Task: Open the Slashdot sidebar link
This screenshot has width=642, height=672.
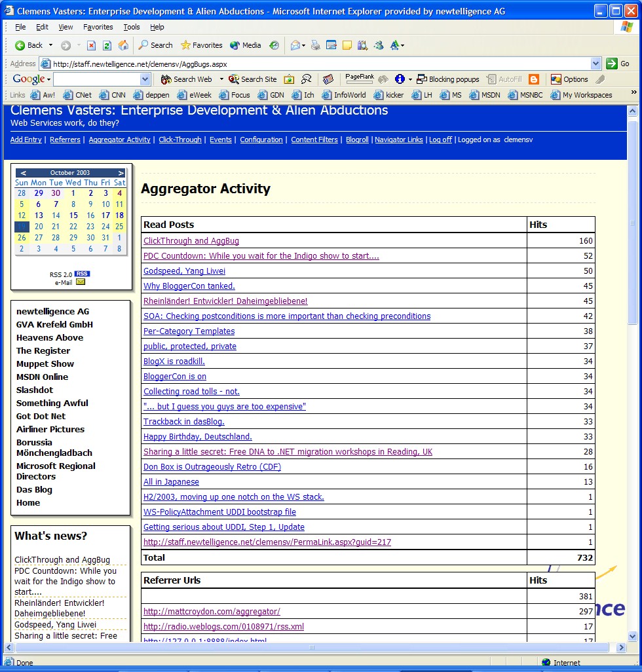Action: 35,390
